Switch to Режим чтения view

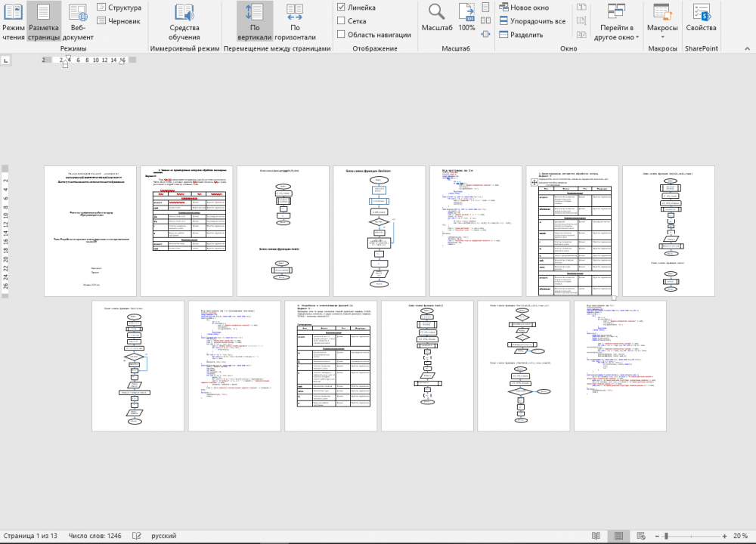pyautogui.click(x=13, y=22)
